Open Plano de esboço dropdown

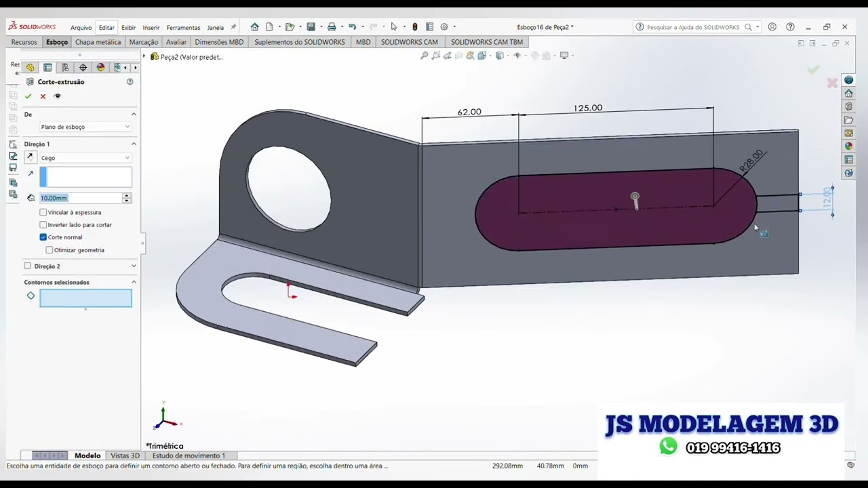click(x=85, y=127)
